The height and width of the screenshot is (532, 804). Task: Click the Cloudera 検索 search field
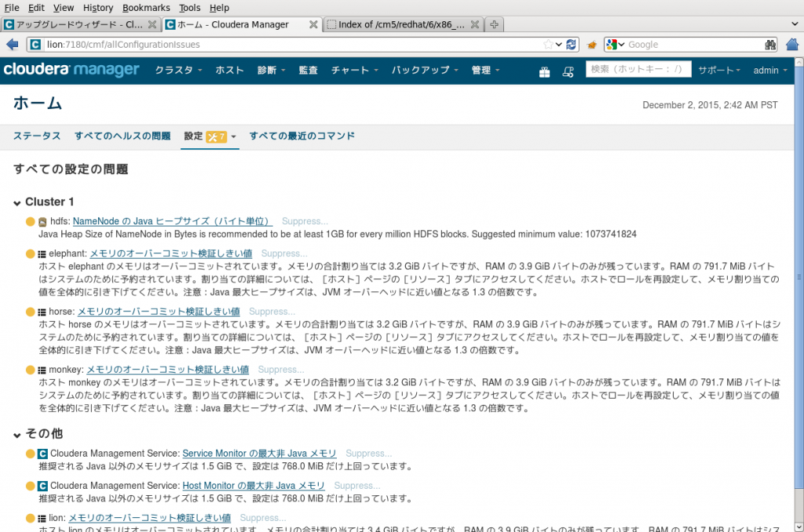tap(638, 69)
